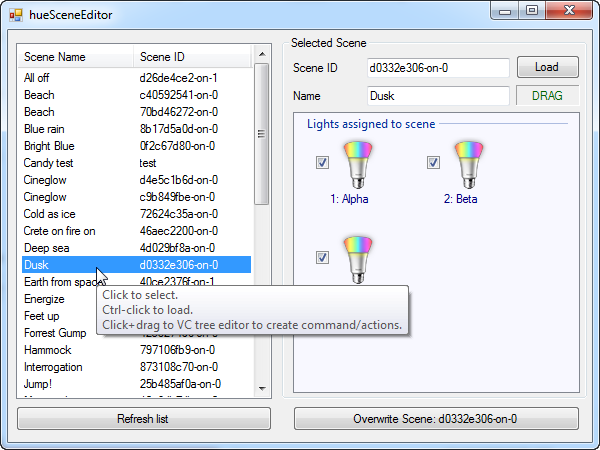Image resolution: width=600 pixels, height=450 pixels.
Task: Select Beach scene with ID 70bd46272-on-0
Action: point(136,112)
